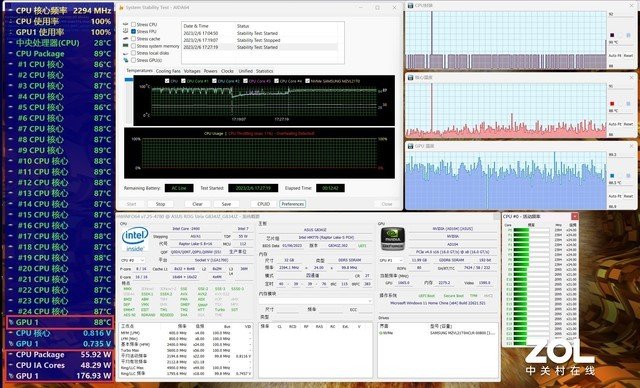Click the GPU icon beside Stress GPU(s)
Image resolution: width=640 pixels, height=388 pixels.
tap(126, 60)
